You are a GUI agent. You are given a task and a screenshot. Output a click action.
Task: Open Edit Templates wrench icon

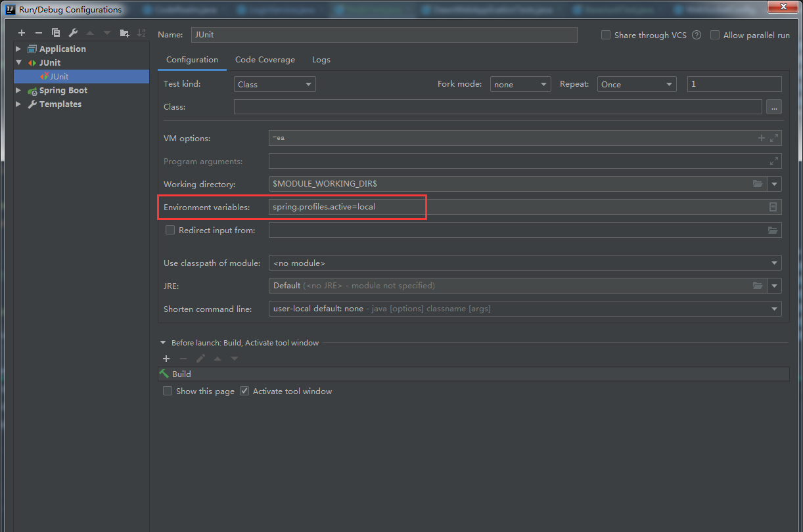tap(73, 33)
